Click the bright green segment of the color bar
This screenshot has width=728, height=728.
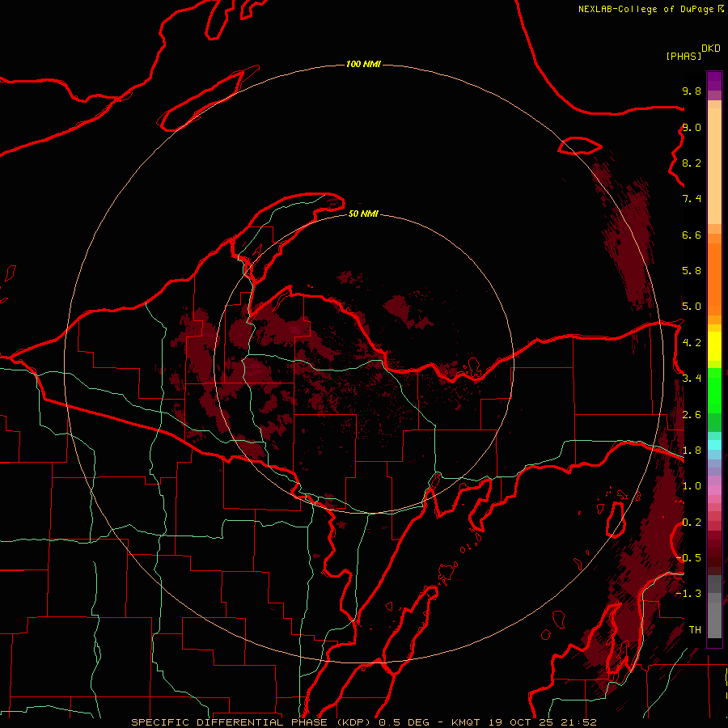pos(714,390)
